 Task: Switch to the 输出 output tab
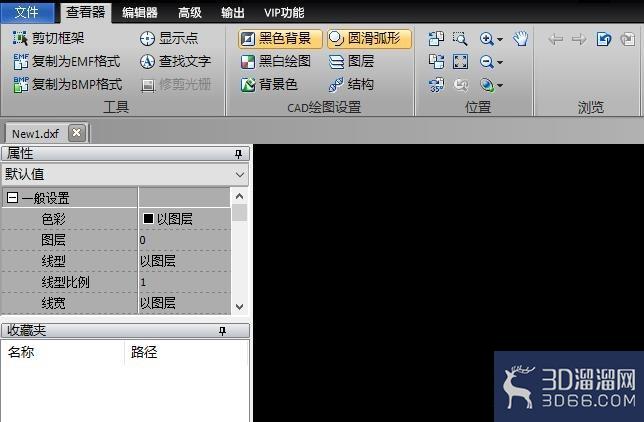click(x=233, y=12)
